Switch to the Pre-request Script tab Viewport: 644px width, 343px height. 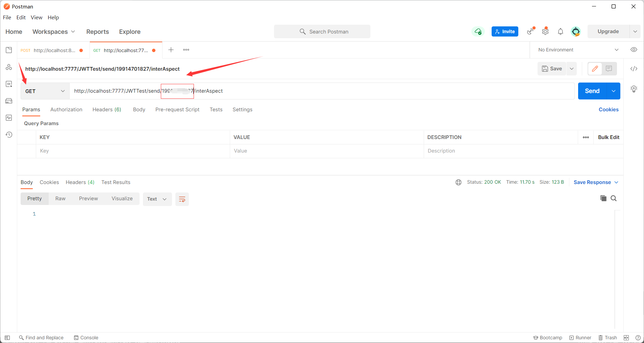coord(177,110)
